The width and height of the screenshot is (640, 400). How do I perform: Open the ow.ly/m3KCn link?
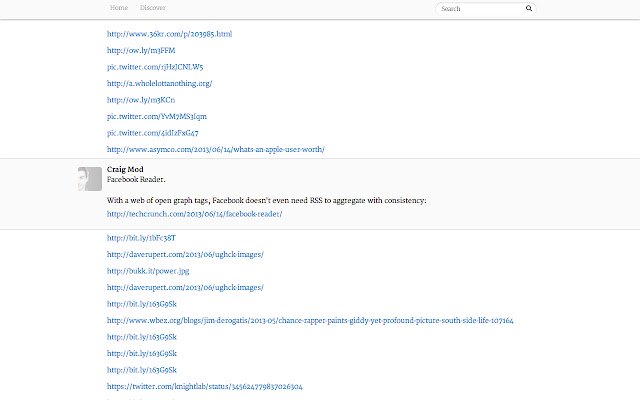click(141, 100)
